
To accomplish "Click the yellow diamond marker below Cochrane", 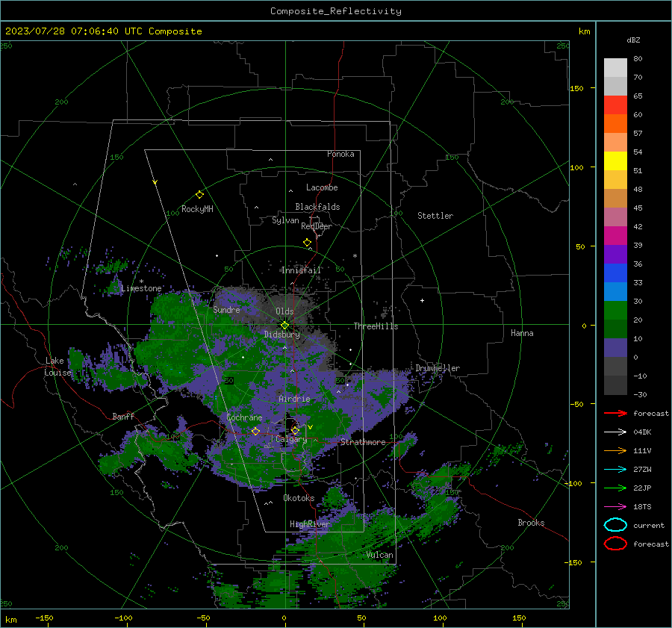I will pos(255,431).
